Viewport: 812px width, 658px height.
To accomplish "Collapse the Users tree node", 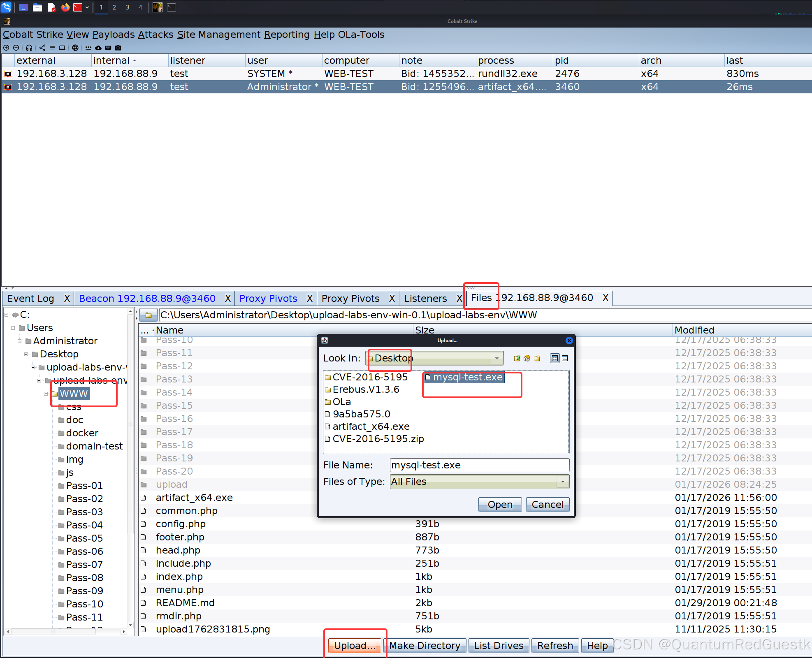I will 13,328.
